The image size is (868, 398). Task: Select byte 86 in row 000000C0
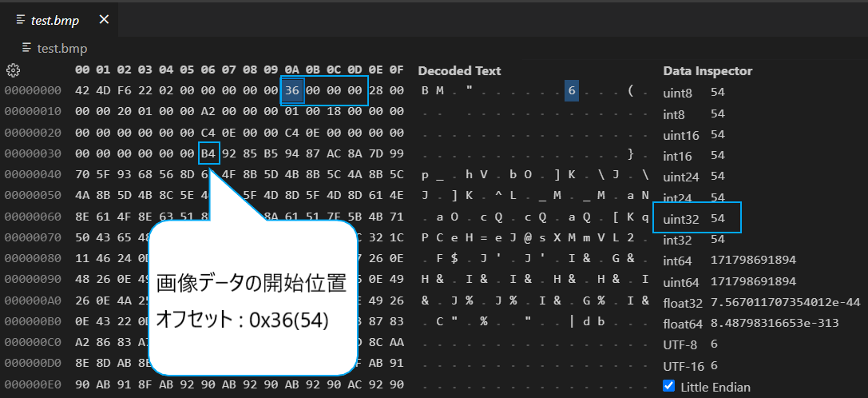(103, 343)
